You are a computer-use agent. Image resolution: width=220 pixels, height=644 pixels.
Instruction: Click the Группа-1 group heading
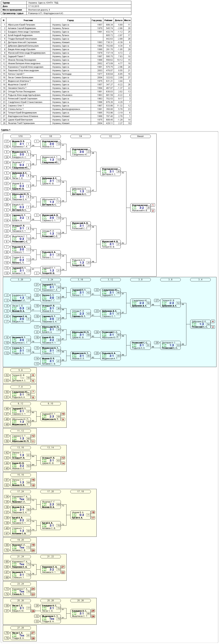pyautogui.click(x=6, y=130)
